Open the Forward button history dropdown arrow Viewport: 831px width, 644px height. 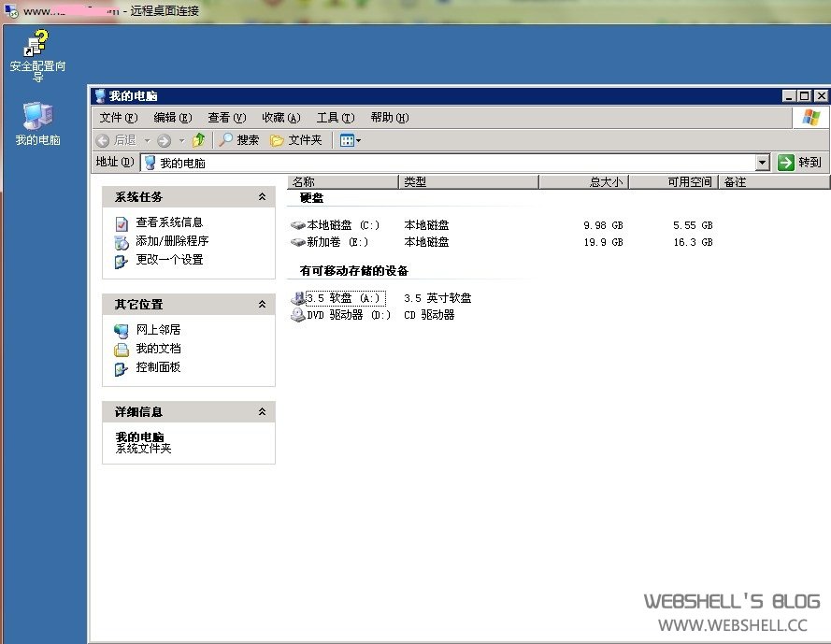(181, 140)
